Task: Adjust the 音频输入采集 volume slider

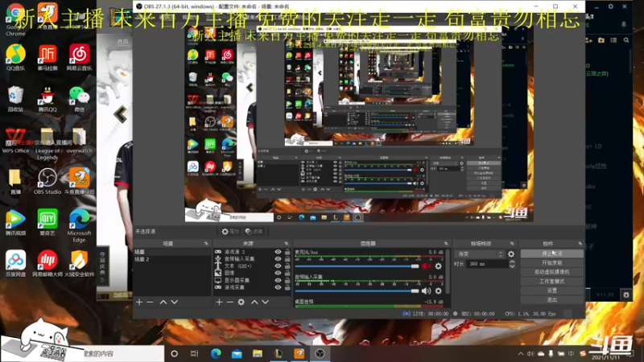Action: (x=357, y=291)
